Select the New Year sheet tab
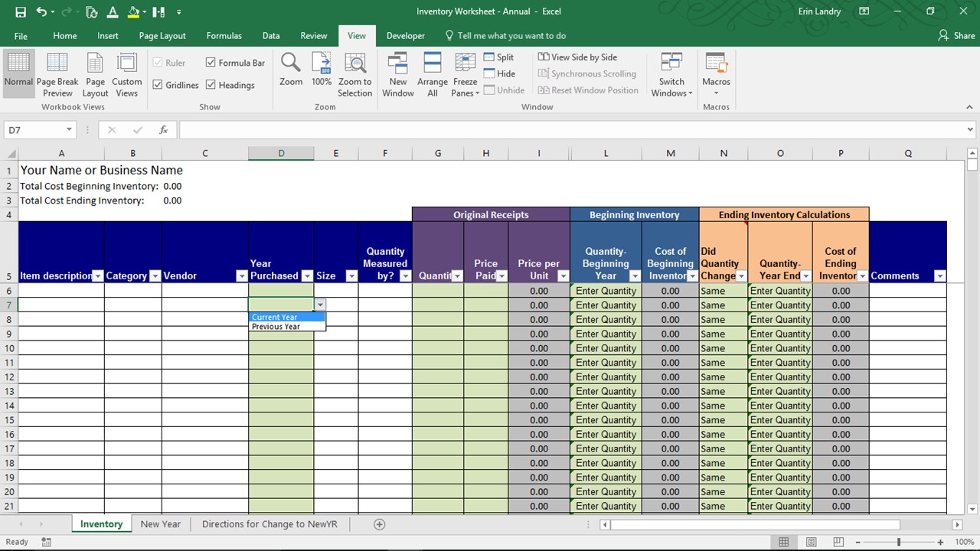Screen dimensions: 980x551 [161, 524]
